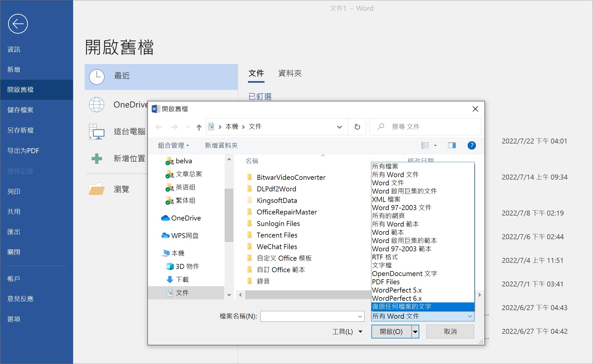593x364 pixels.
Task: Choose 所有檔案 from file type list
Action: coord(423,167)
